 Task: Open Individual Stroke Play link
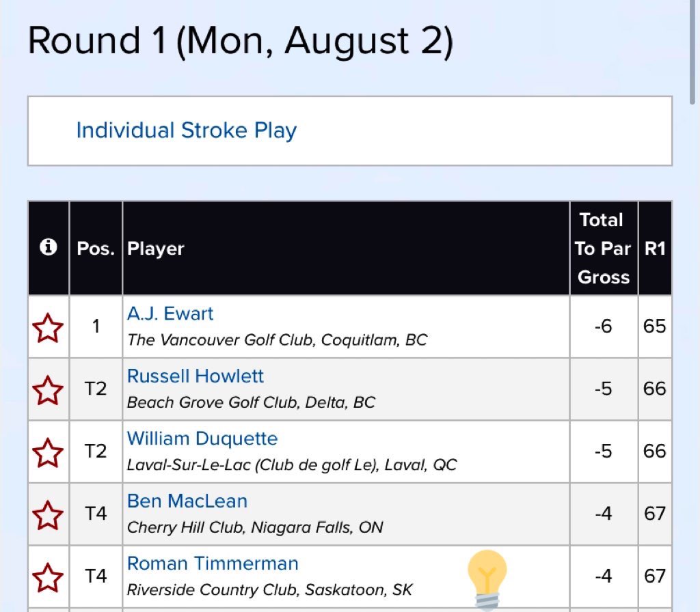pyautogui.click(x=186, y=130)
